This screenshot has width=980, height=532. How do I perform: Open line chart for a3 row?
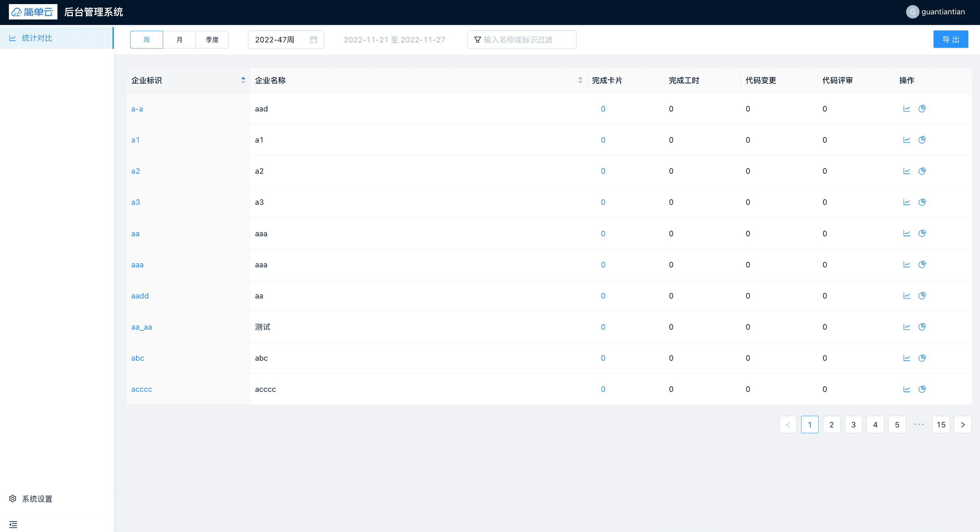coord(906,202)
